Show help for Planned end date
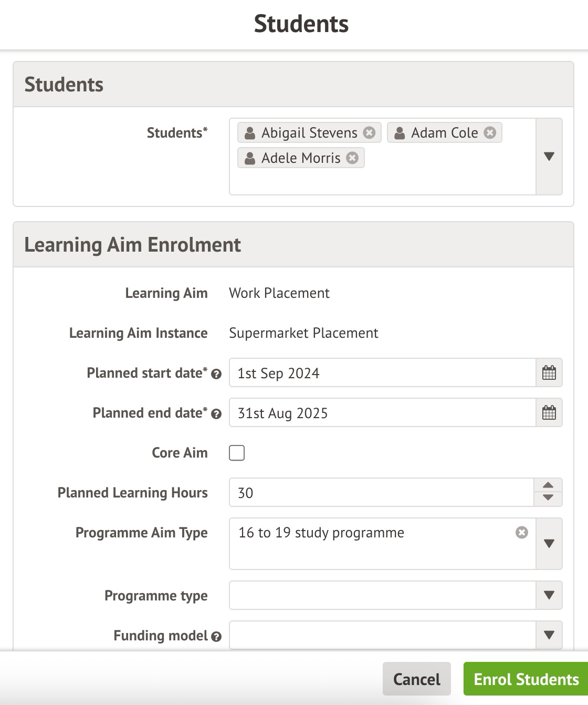The image size is (588, 705). [x=216, y=414]
